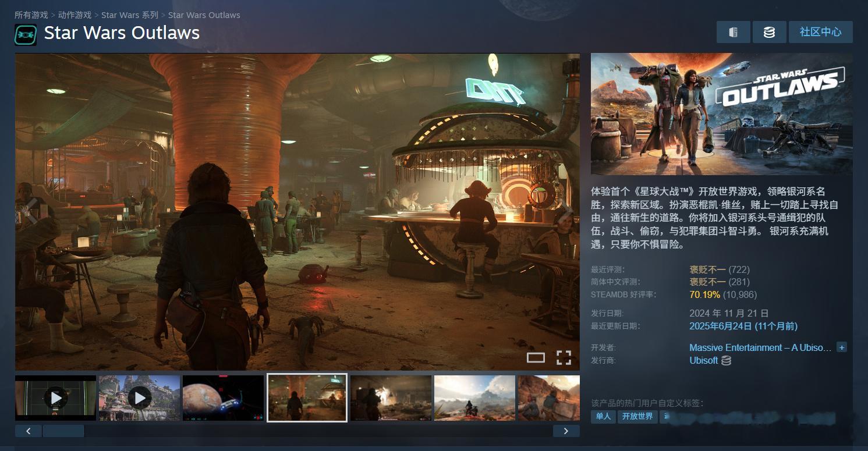
Task: Open recent reviews 褒贬不一 (722)
Action: pos(720,269)
